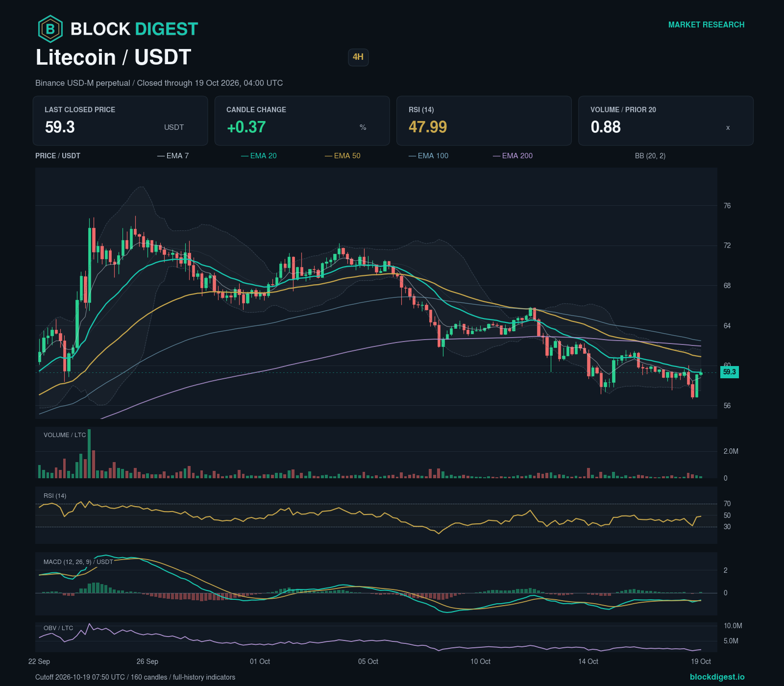Click the RSI 70 axis label

click(727, 504)
